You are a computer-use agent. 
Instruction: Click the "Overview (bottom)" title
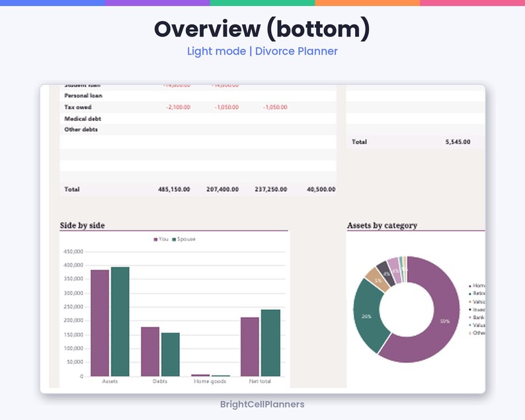(262, 29)
